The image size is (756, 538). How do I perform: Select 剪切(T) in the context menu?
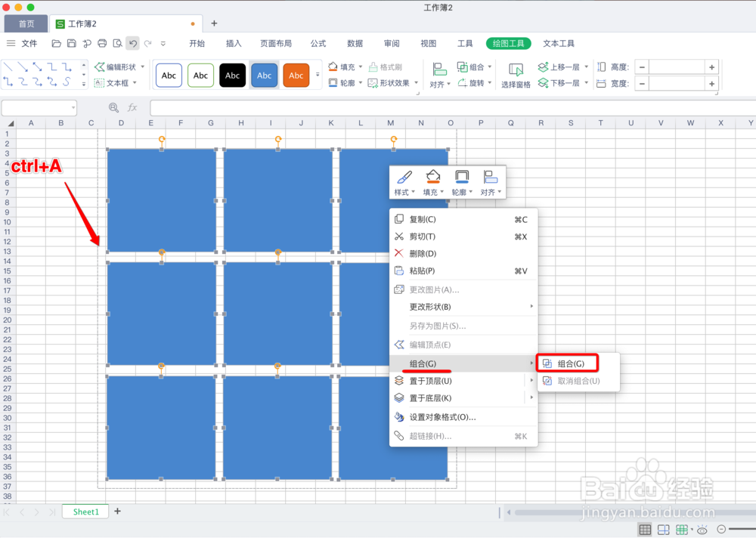(x=463, y=237)
